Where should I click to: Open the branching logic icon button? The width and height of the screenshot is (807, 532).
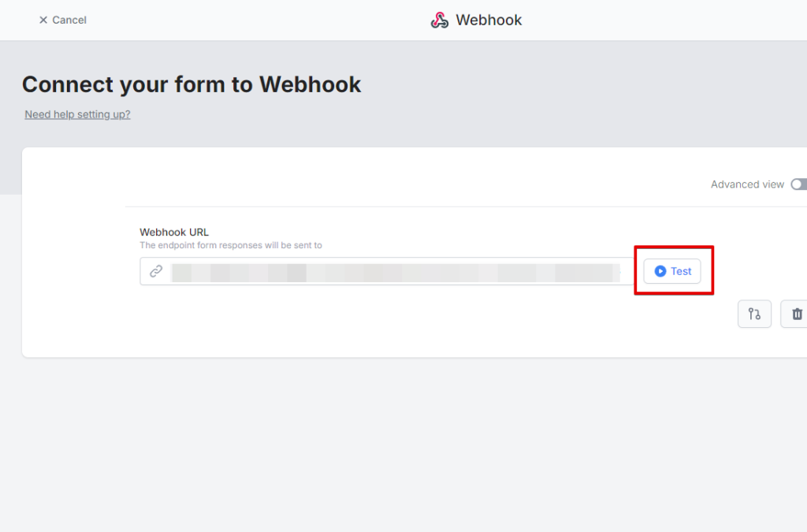754,314
